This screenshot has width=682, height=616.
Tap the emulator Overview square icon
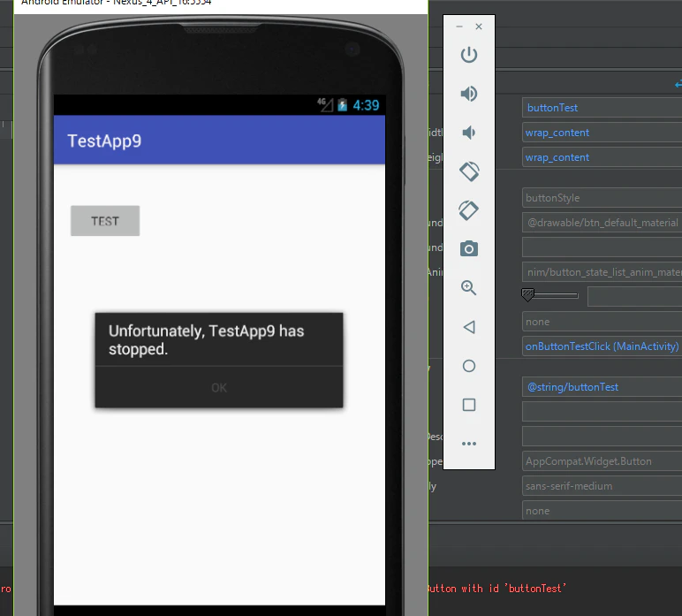(x=469, y=405)
